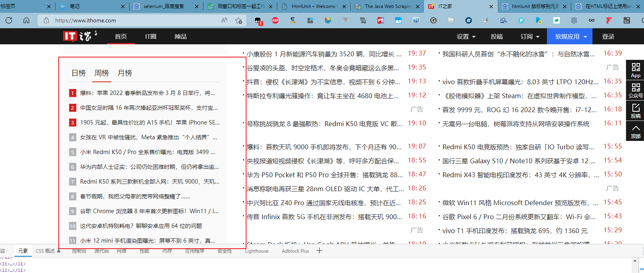Expand the 设置 dropdown in navbar
Viewport: 644px width, 273px height.
click(466, 36)
